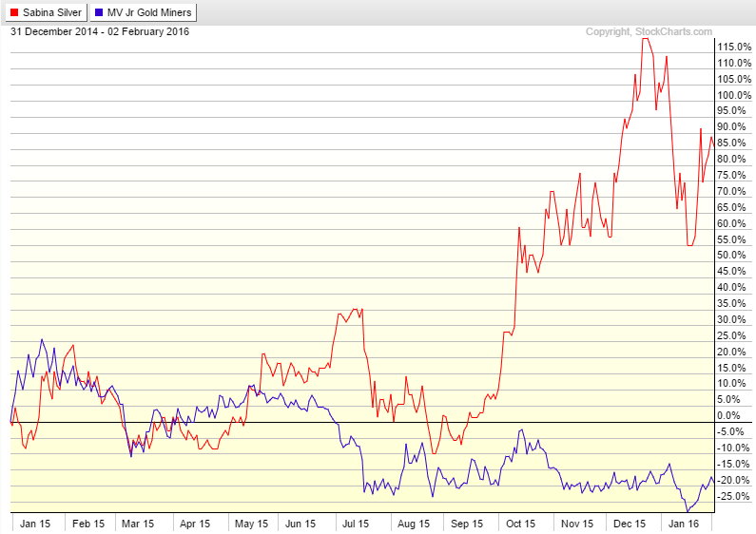Click the '115.0%' y-axis value
Screen dimensions: 756x534
tap(734, 47)
